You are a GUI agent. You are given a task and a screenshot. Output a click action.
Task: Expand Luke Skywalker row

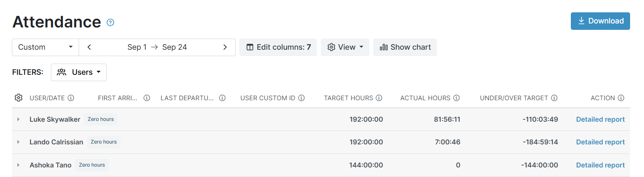click(x=18, y=119)
